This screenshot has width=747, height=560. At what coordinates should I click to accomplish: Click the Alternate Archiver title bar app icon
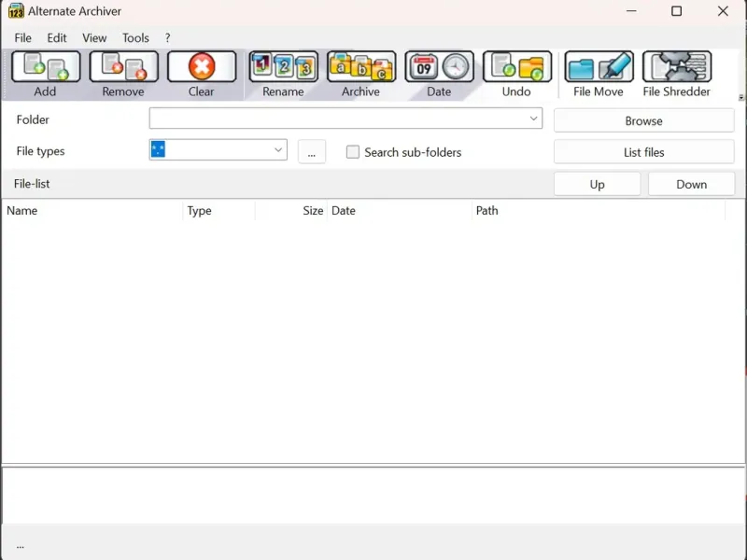coord(16,11)
